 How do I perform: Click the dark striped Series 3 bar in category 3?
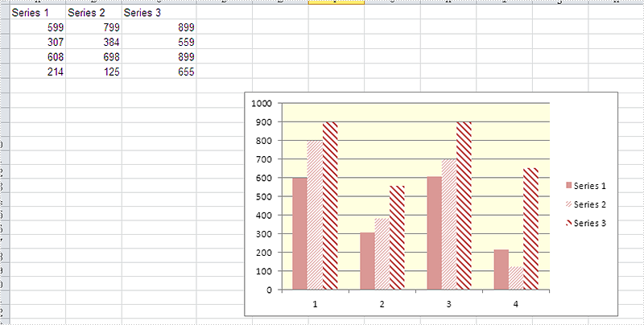464,206
